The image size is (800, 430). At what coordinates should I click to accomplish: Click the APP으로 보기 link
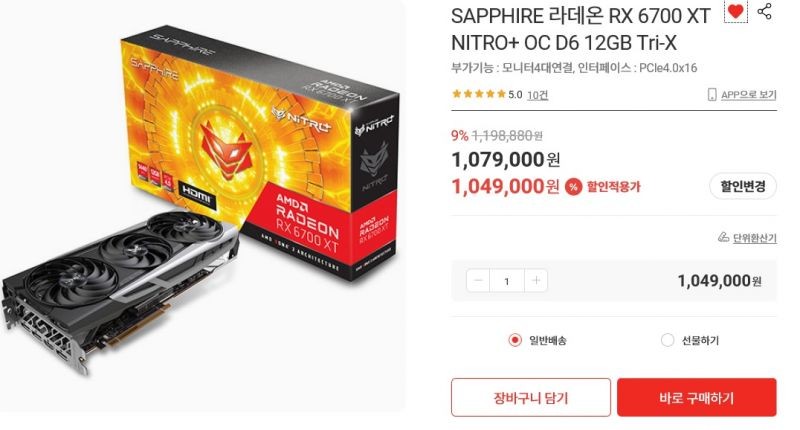click(x=748, y=94)
